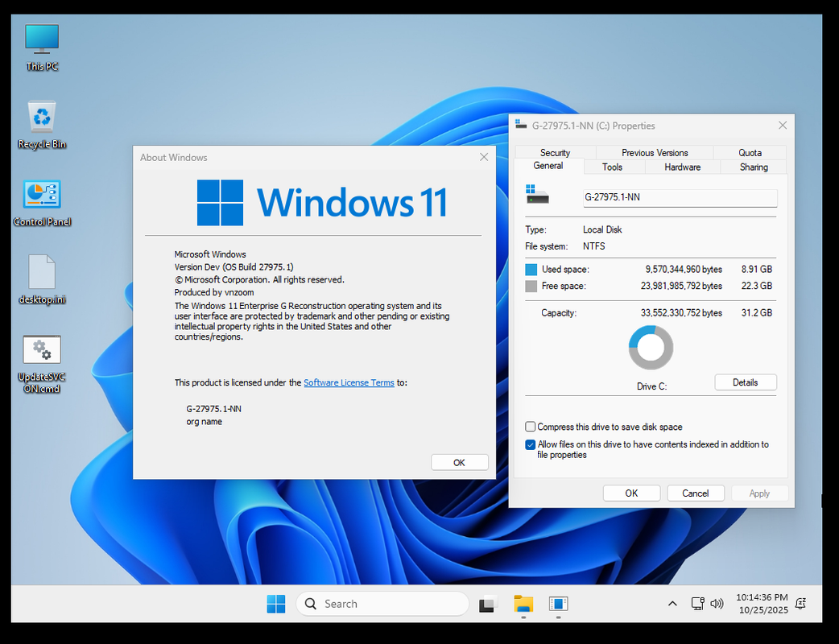Click the Version Dev (OS Build 27975.1) text

[234, 267]
